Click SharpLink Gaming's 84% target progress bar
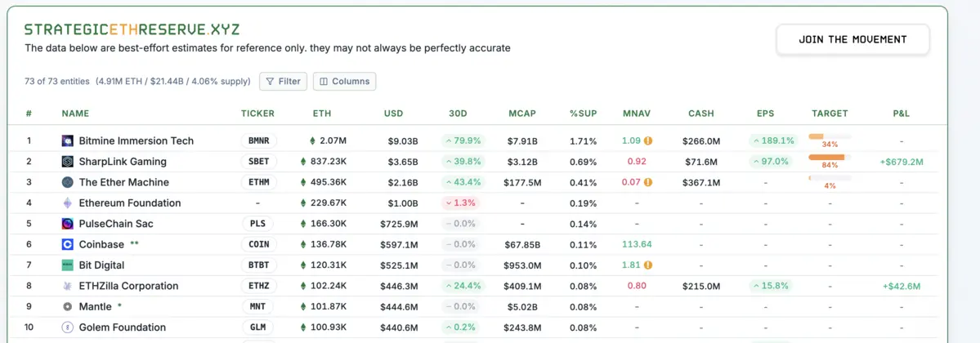 [x=829, y=157]
